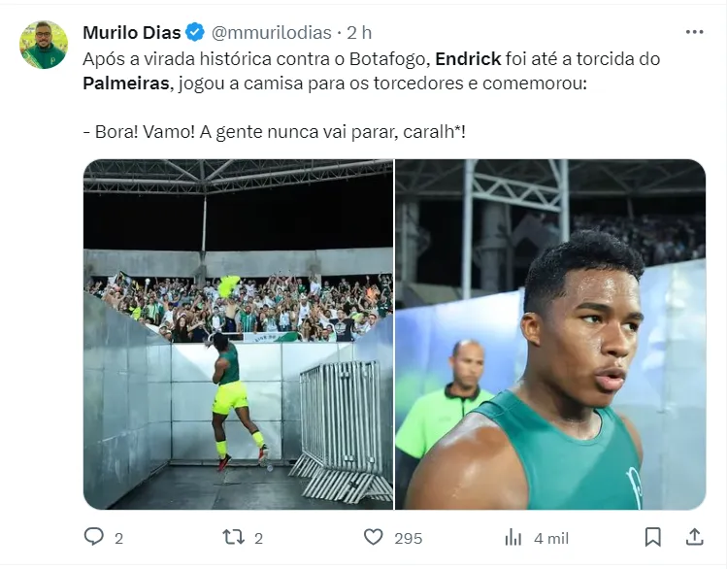Click the reply speech bubble icon

[94, 537]
